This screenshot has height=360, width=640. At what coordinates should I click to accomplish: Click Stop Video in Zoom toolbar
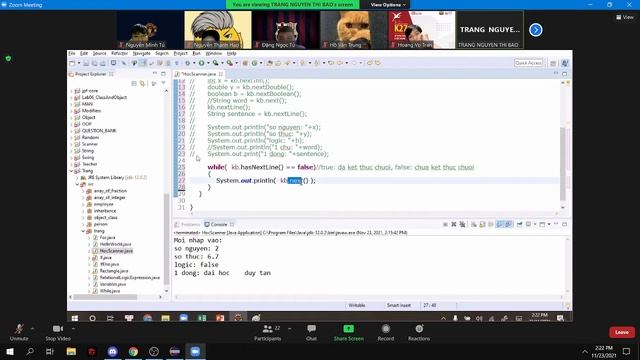[58, 332]
